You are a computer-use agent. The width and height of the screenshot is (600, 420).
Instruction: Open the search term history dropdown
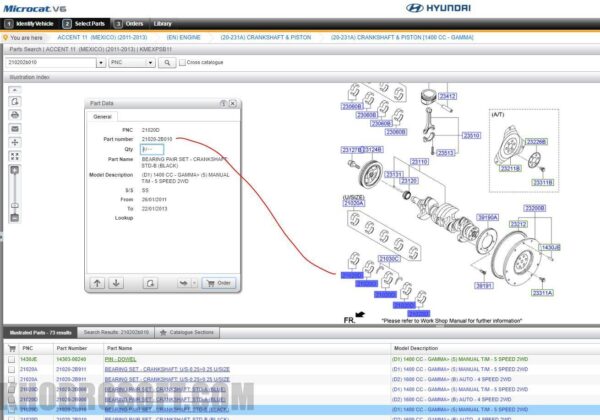(x=101, y=62)
